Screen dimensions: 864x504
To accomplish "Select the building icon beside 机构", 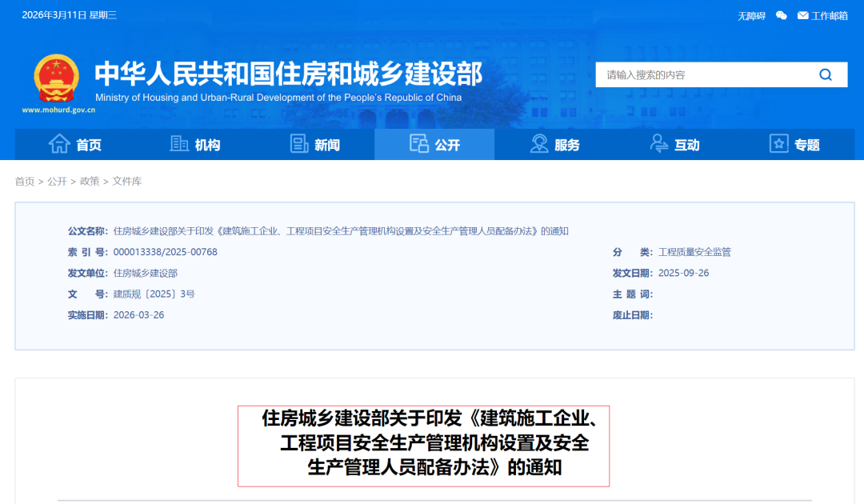I will pyautogui.click(x=179, y=144).
